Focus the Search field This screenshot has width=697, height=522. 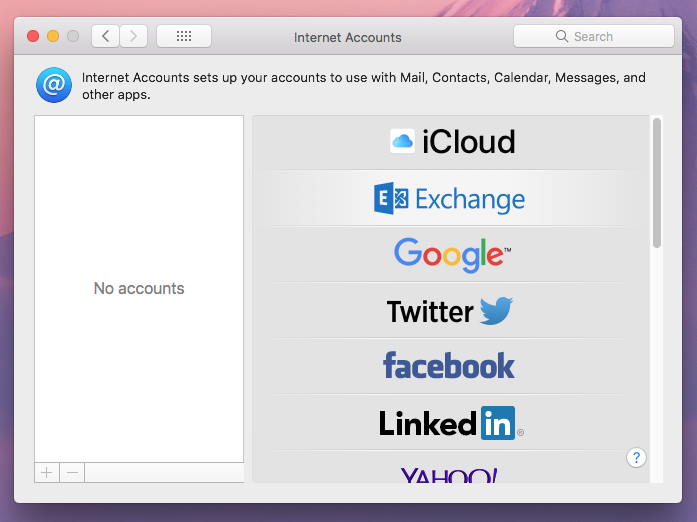(x=594, y=36)
